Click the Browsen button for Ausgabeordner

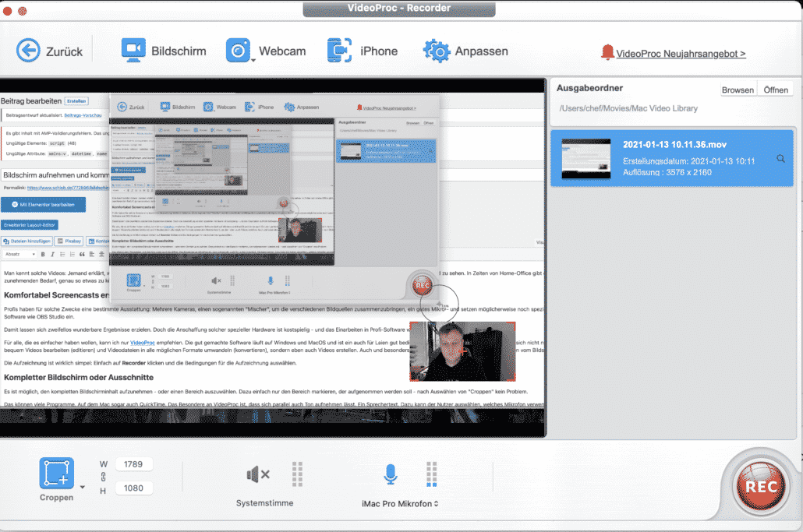coord(738,90)
